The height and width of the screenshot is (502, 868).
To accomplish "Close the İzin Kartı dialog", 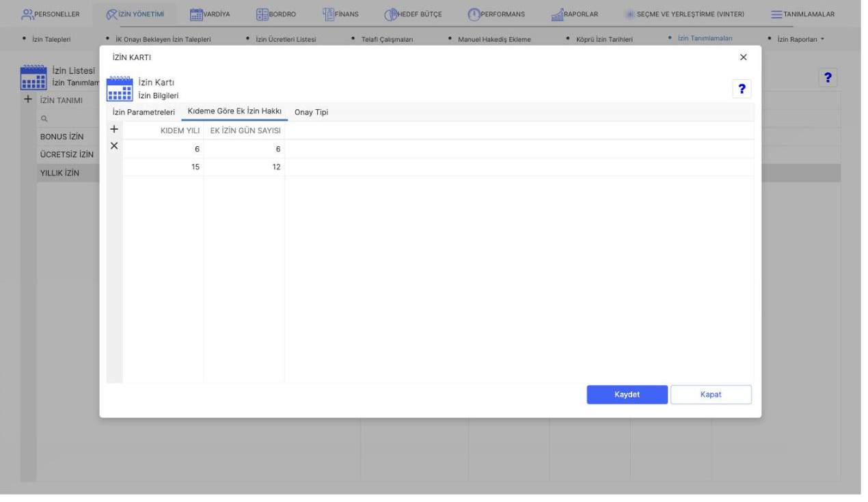I will (744, 57).
